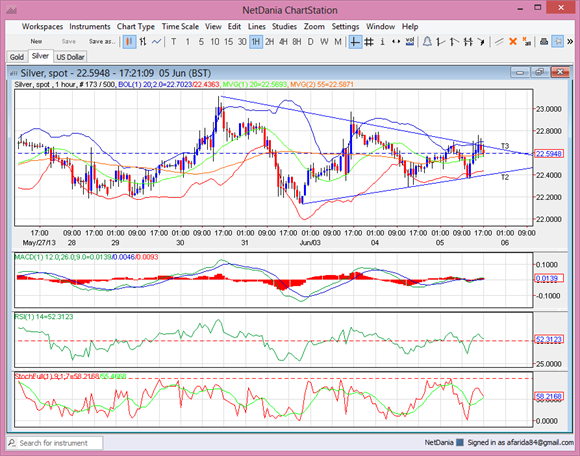Open the Instruments menu
The width and height of the screenshot is (580, 456).
coord(90,27)
